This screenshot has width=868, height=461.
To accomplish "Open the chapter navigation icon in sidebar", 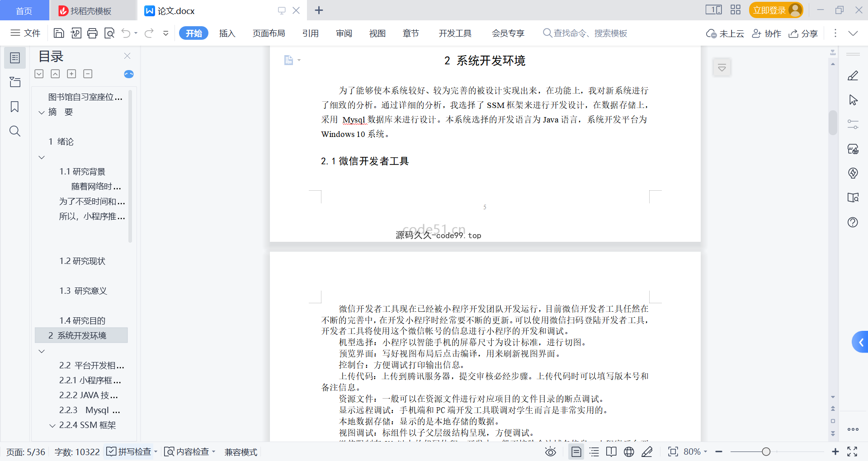I will (x=15, y=82).
